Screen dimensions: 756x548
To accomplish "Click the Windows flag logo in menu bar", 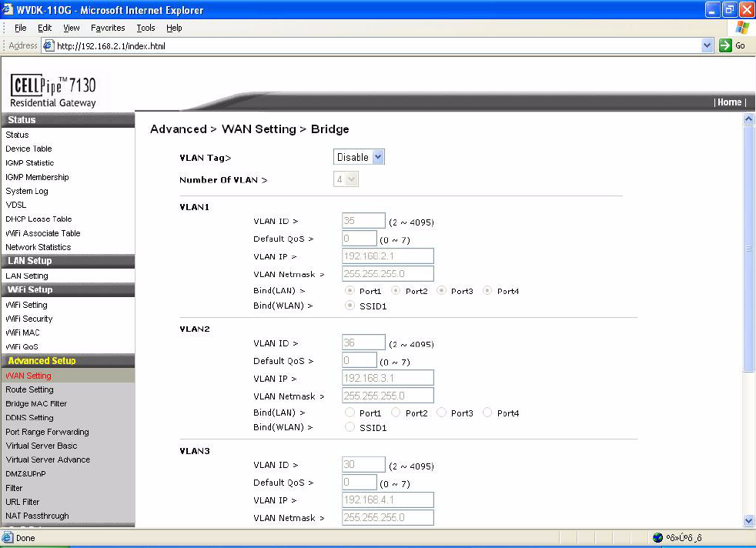I will point(742,28).
